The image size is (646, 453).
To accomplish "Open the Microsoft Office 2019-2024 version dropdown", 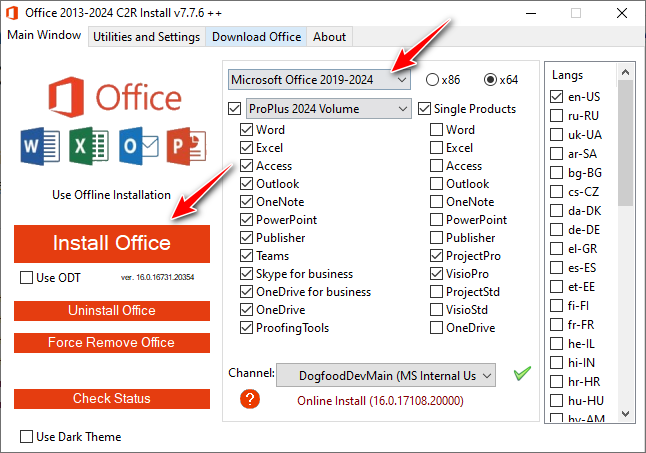I will pos(319,79).
